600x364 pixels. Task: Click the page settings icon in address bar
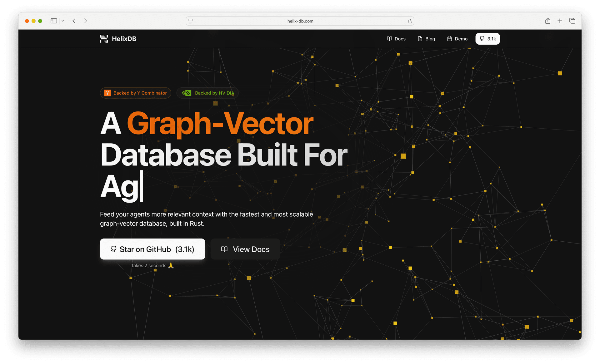click(191, 21)
